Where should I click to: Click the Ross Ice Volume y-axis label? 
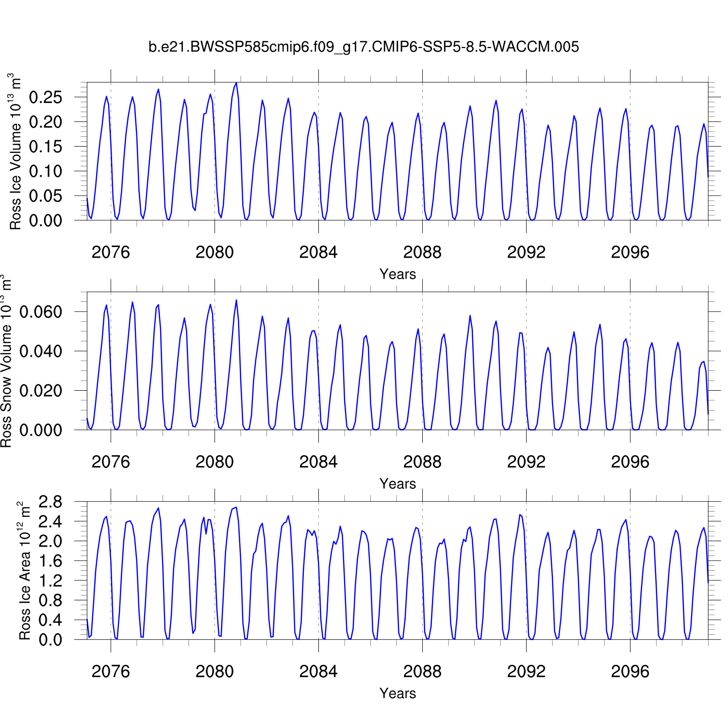[x=16, y=151]
